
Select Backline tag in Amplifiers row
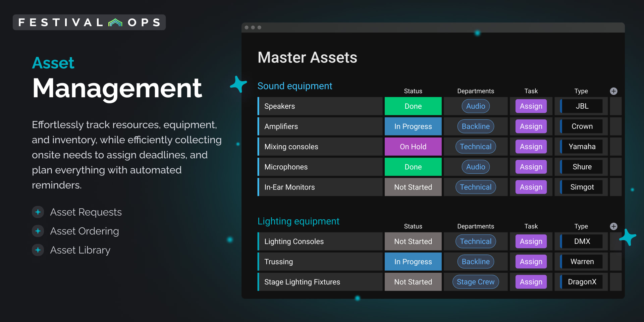476,126
